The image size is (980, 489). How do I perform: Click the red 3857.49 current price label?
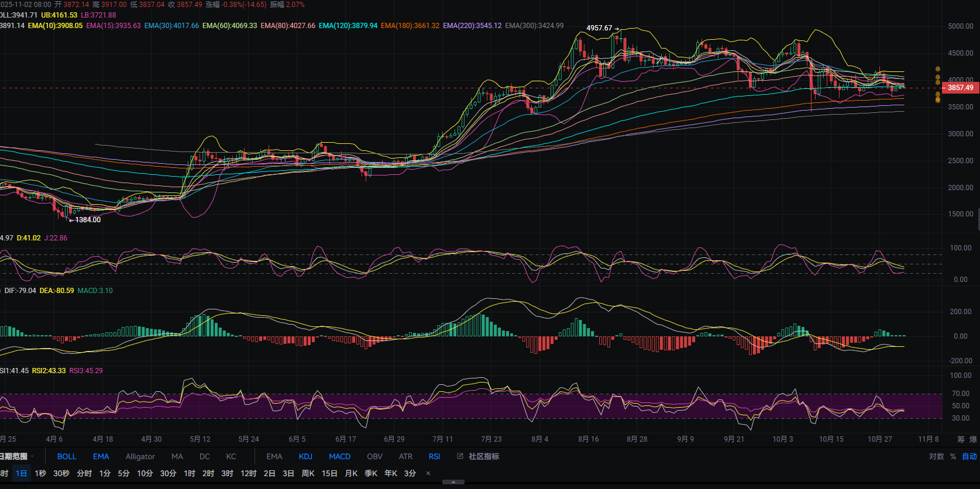(x=960, y=88)
